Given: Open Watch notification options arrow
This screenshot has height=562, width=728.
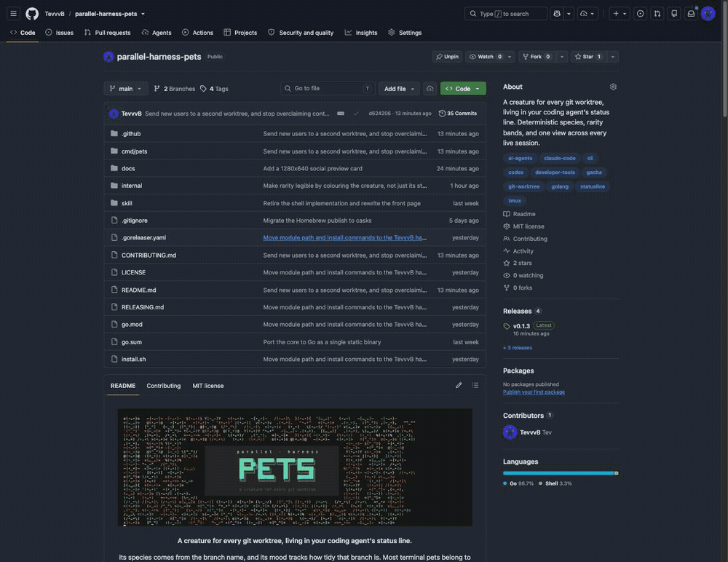Looking at the screenshot, I should pyautogui.click(x=510, y=57).
